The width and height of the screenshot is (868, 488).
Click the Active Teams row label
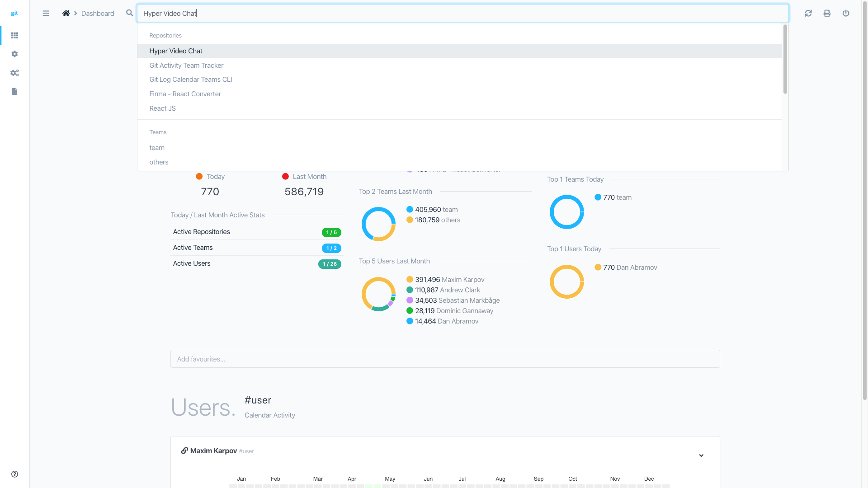193,247
